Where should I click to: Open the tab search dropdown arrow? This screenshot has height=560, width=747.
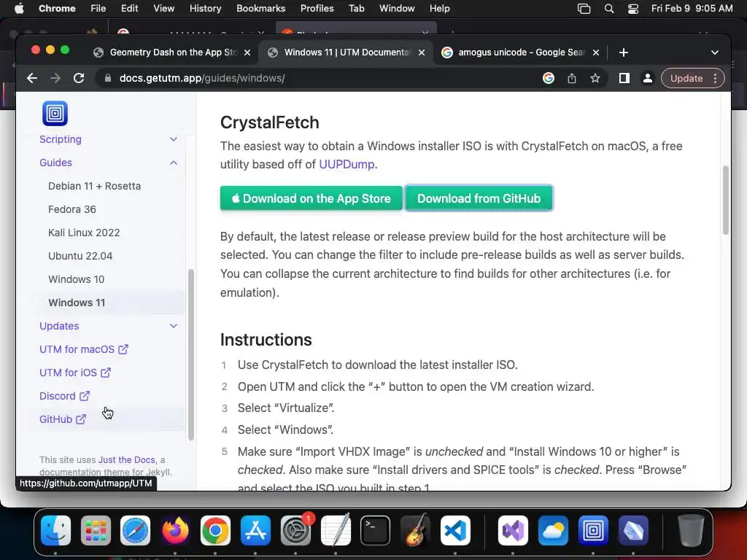coord(715,52)
